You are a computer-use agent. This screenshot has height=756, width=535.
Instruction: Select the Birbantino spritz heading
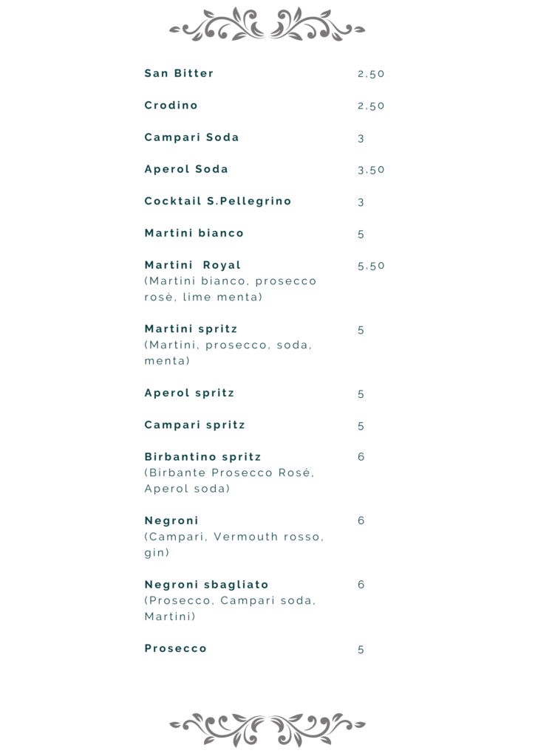click(202, 456)
